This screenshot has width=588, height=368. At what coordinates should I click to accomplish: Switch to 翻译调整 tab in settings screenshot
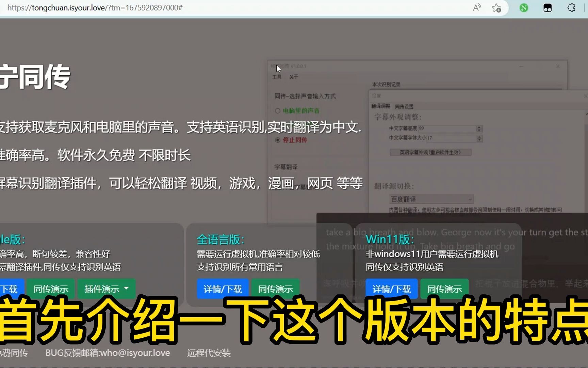click(x=381, y=106)
